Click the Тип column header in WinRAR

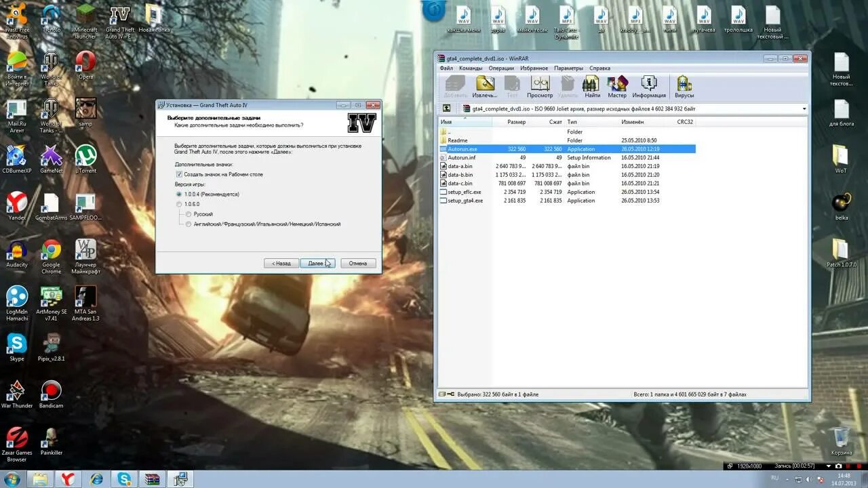pos(591,122)
